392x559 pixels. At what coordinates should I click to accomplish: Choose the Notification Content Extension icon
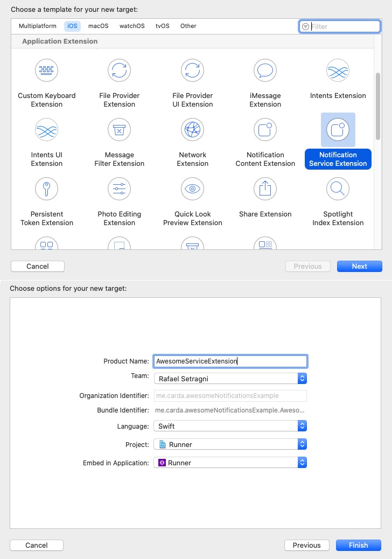tap(265, 129)
